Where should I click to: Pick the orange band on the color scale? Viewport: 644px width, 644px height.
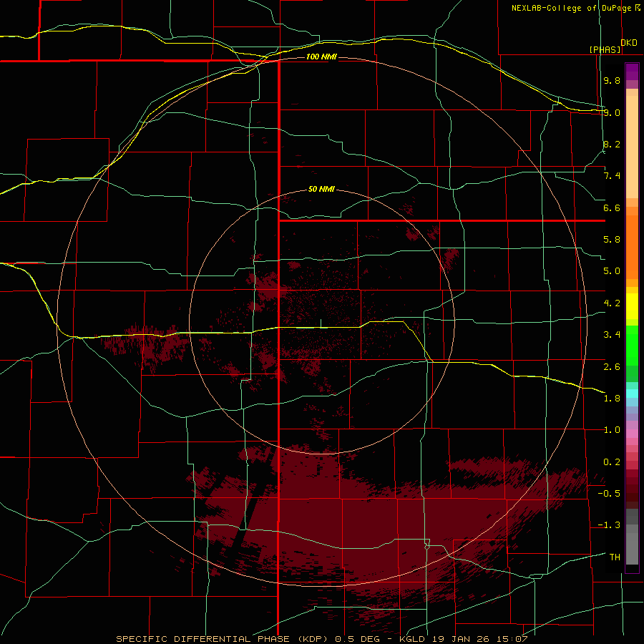[x=632, y=248]
